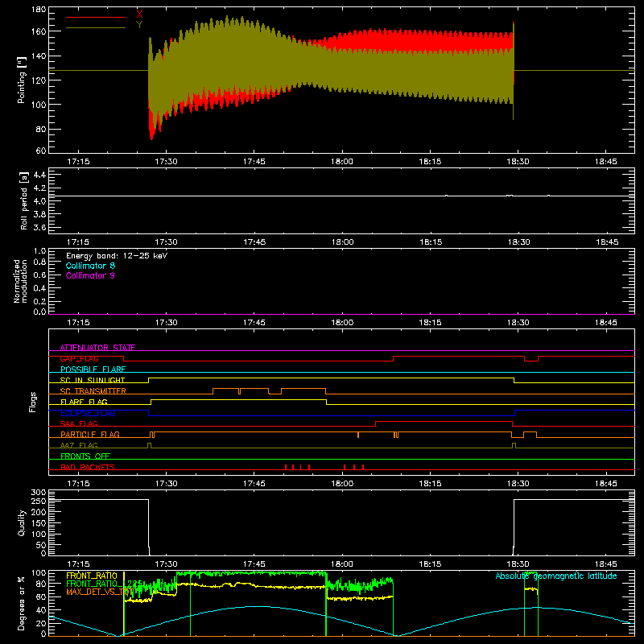Click the GAP_FLAG label
The height and width of the screenshot is (644, 644).
pyautogui.click(x=79, y=358)
